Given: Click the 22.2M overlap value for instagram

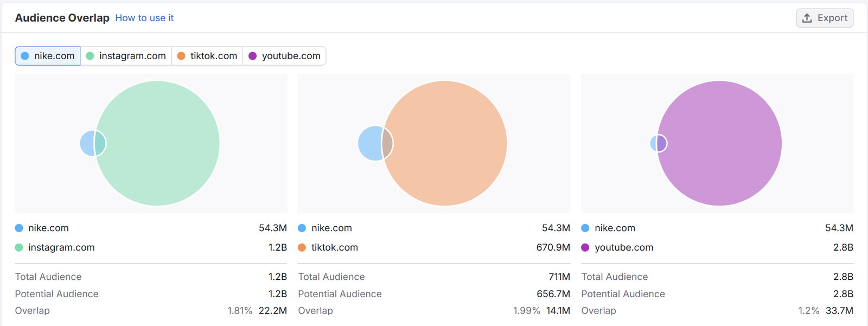Looking at the screenshot, I should 272,311.
